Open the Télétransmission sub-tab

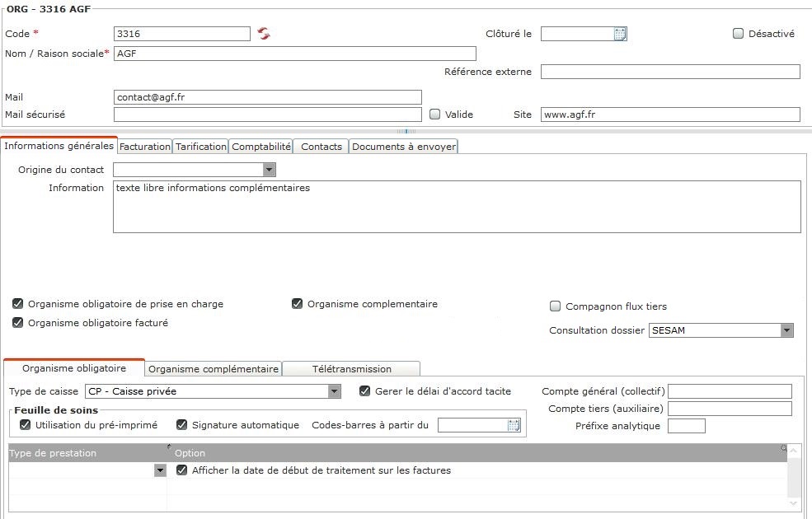tap(352, 369)
